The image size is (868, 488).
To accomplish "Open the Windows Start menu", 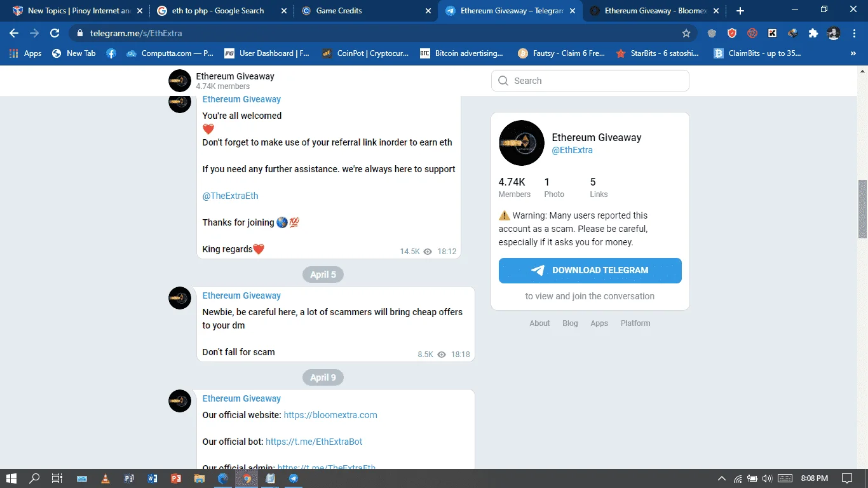I will click(x=11, y=478).
